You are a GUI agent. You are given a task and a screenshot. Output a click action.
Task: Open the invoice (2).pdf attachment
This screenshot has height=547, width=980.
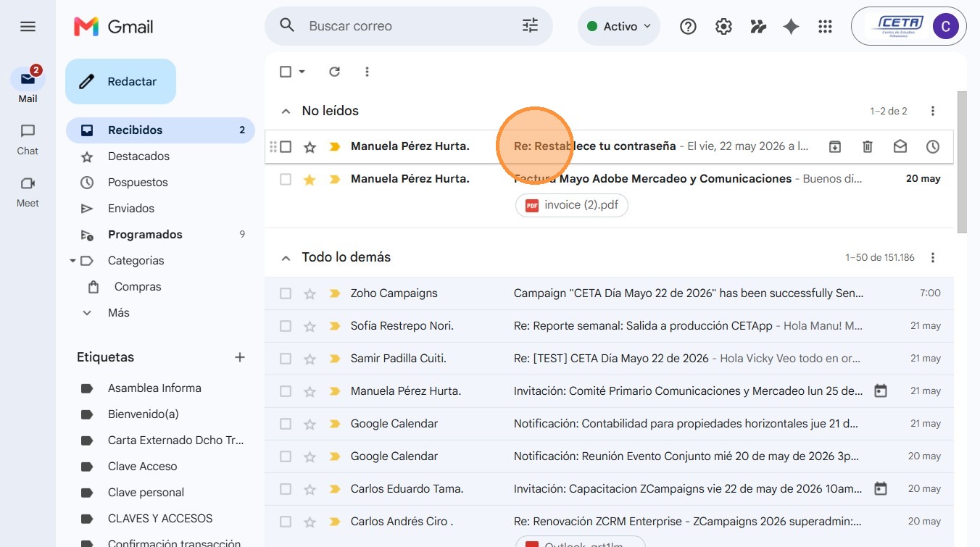(x=572, y=205)
